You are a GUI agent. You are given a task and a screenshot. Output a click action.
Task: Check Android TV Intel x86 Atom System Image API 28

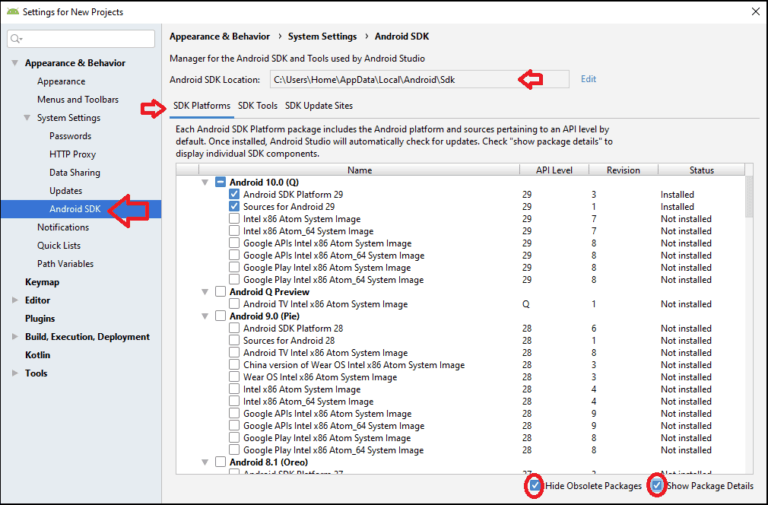click(234, 352)
